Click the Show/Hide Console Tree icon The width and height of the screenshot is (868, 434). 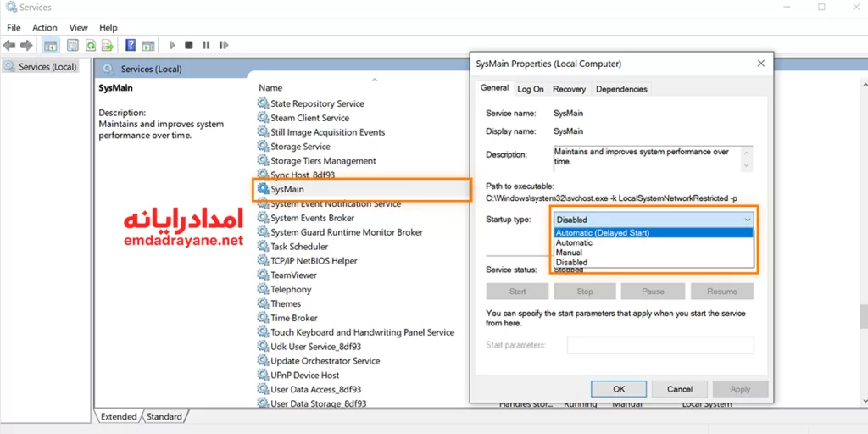coord(50,45)
